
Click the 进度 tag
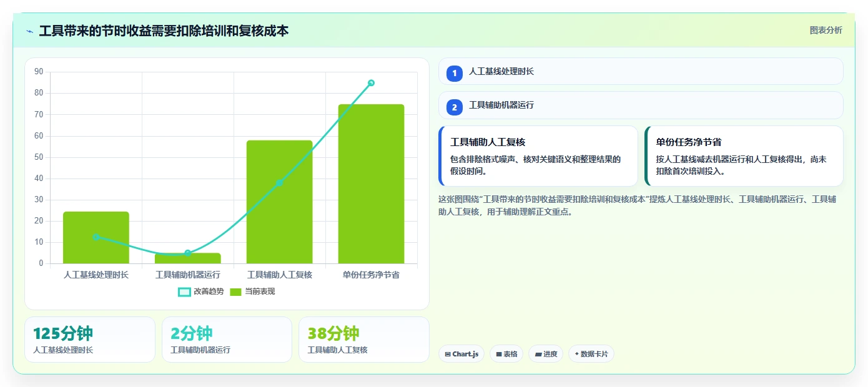[x=546, y=354]
